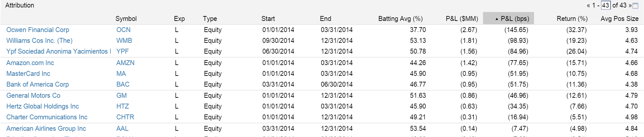This screenshot has width=644, height=137.
Task: Sort by the Symbol column header
Action: (x=126, y=19)
